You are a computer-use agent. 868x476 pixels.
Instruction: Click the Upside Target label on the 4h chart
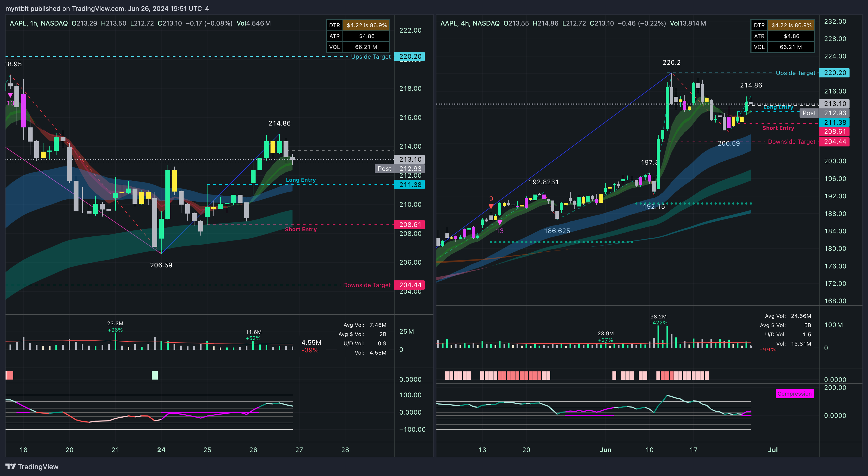(x=795, y=73)
